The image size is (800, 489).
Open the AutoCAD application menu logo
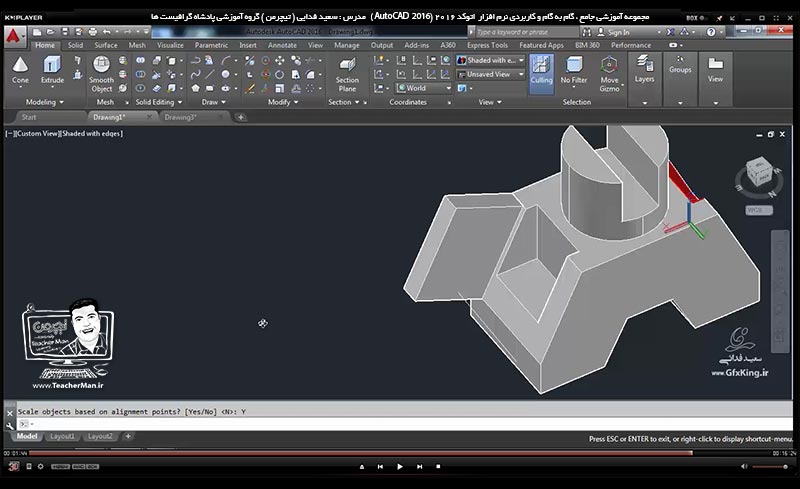click(x=14, y=36)
